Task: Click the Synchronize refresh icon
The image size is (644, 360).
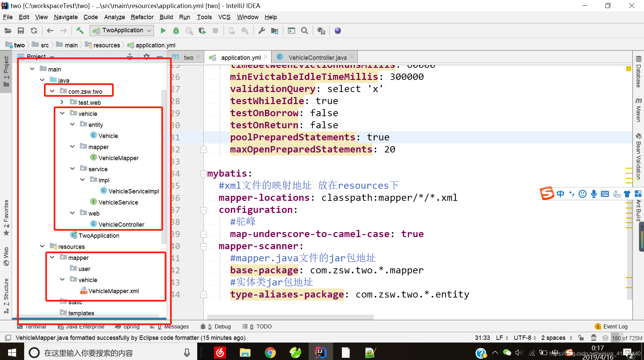Action: 34,31
